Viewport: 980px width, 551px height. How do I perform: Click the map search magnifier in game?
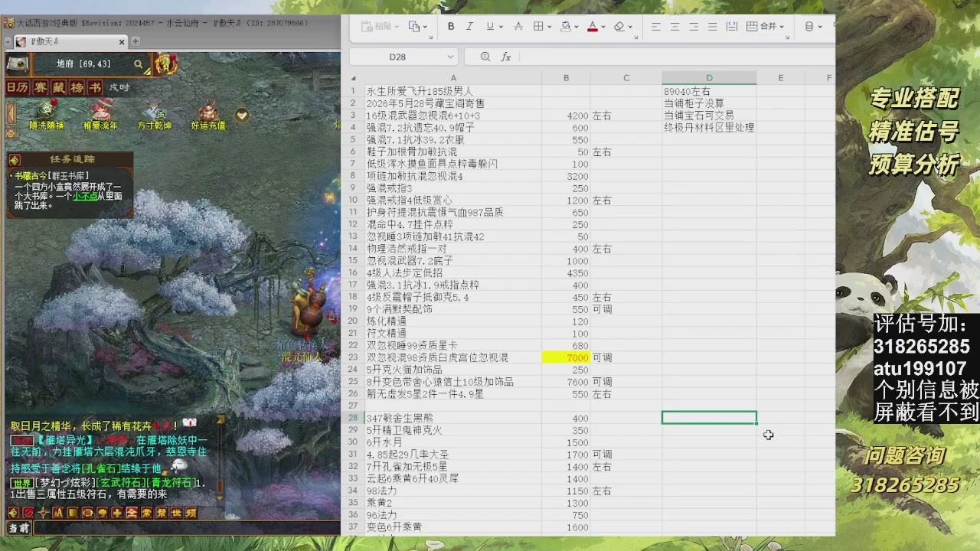click(138, 64)
